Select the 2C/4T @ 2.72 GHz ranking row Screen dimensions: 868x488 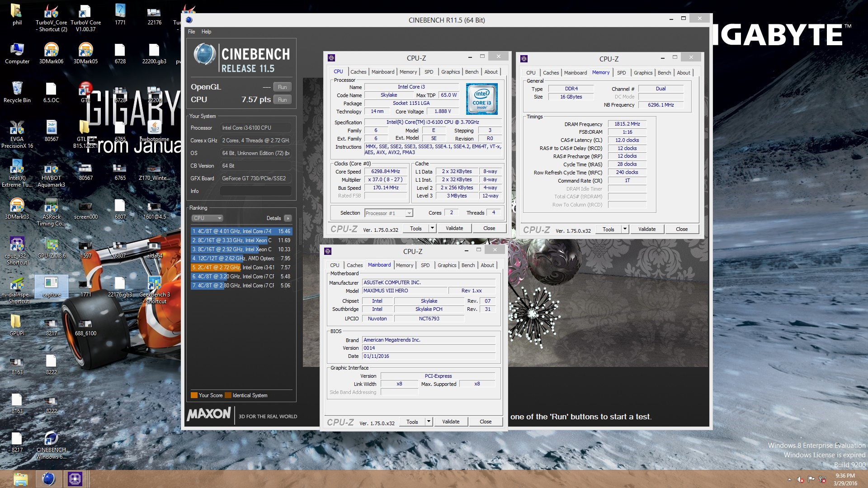pos(241,267)
